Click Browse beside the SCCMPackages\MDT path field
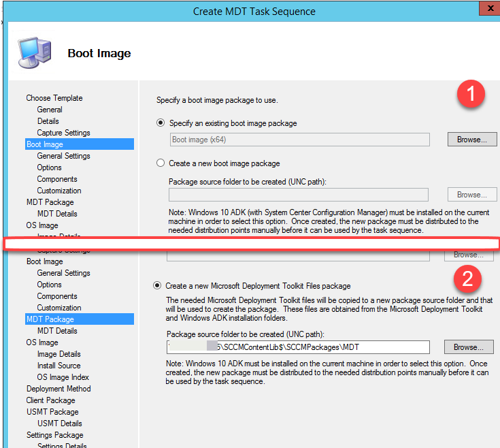The height and width of the screenshot is (448, 500). coord(469,347)
